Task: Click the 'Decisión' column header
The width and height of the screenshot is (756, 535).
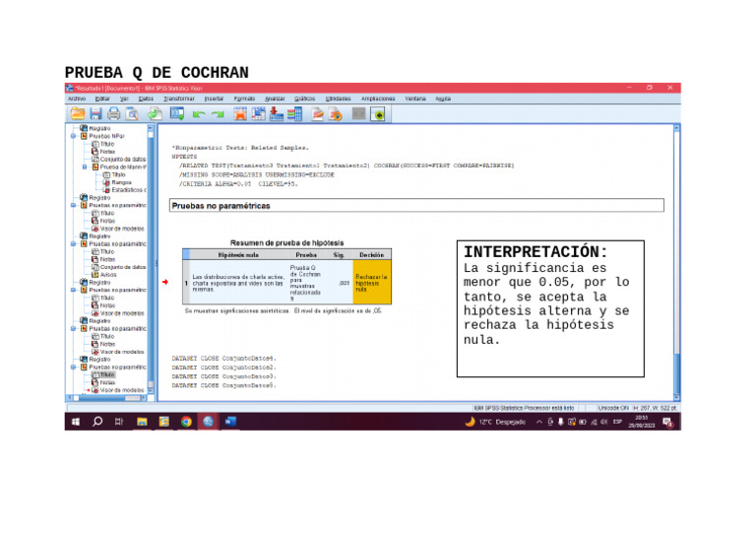Action: point(372,255)
